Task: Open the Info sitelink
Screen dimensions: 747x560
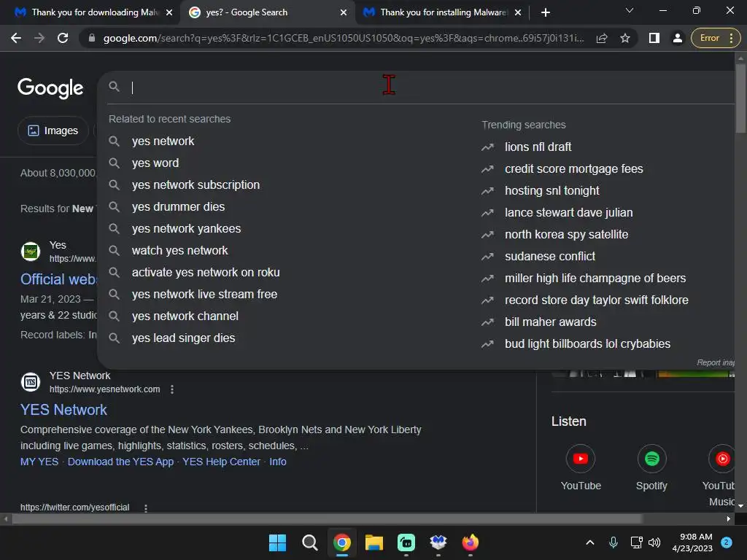Action: point(278,462)
